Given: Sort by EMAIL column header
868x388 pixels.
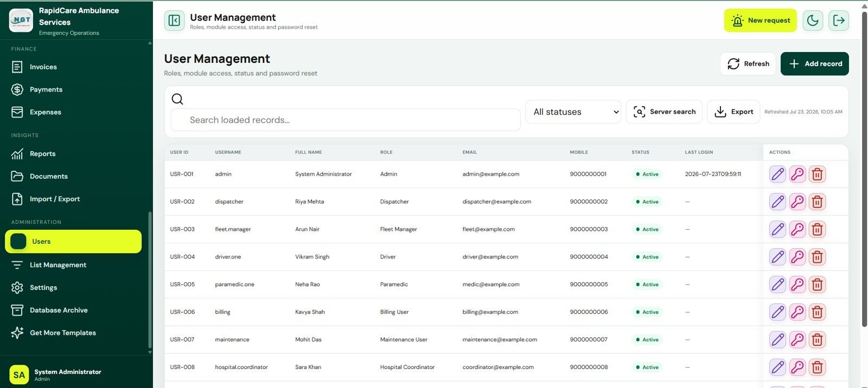Looking at the screenshot, I should [x=470, y=152].
